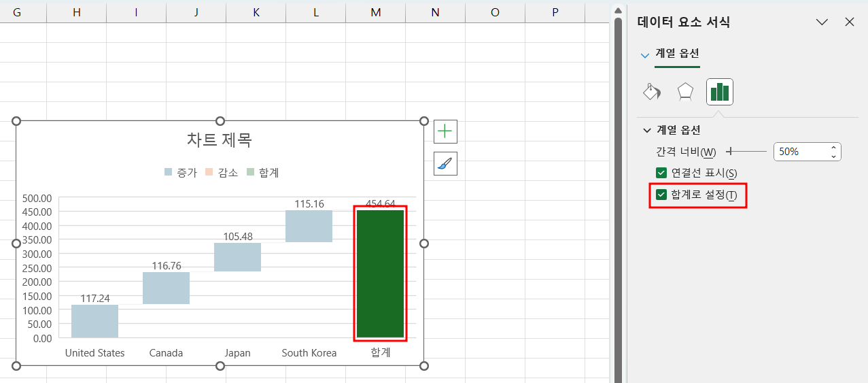Click the chart's bottom-center resize handle

[x=220, y=366]
